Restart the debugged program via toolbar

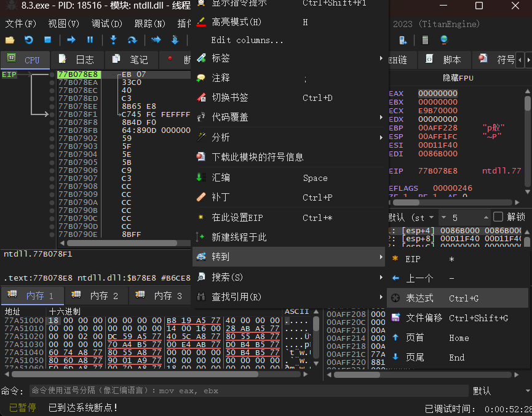point(29,40)
